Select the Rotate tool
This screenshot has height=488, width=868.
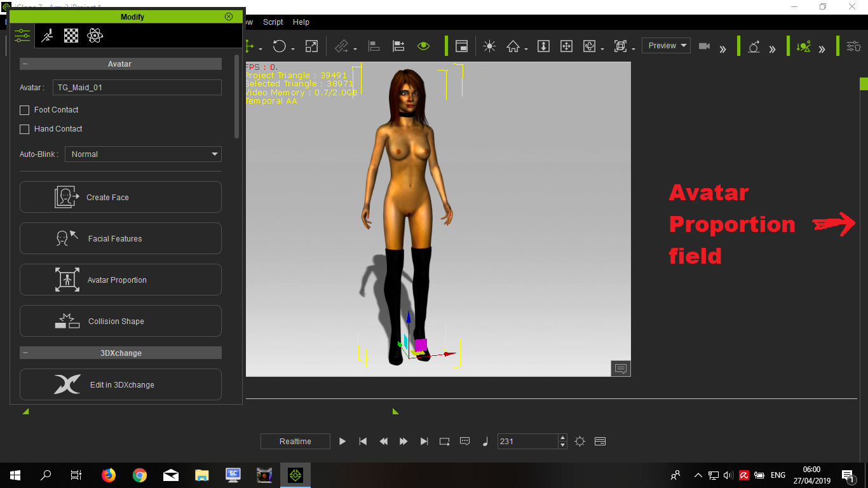280,46
